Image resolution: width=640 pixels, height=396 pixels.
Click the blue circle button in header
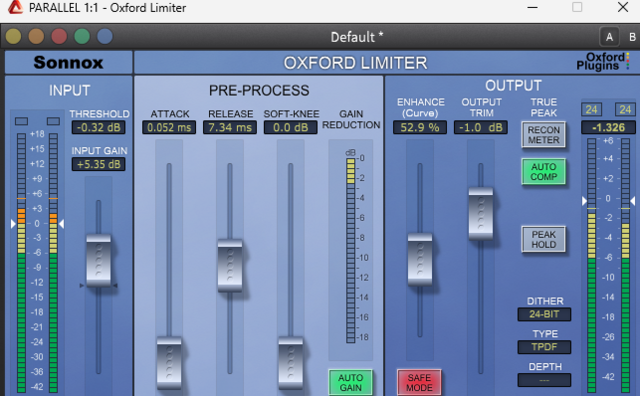tap(105, 36)
